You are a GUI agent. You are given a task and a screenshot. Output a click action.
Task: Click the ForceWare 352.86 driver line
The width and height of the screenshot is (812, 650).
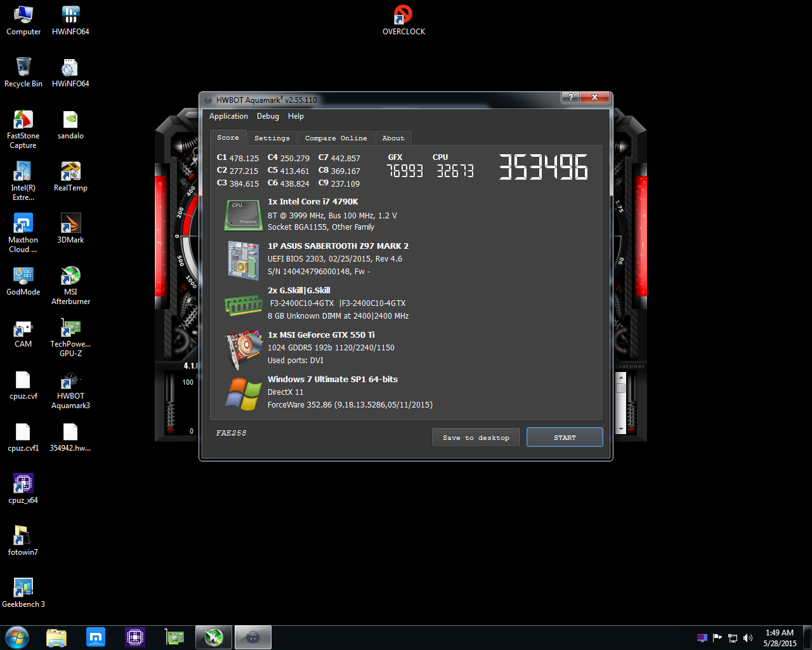point(350,404)
